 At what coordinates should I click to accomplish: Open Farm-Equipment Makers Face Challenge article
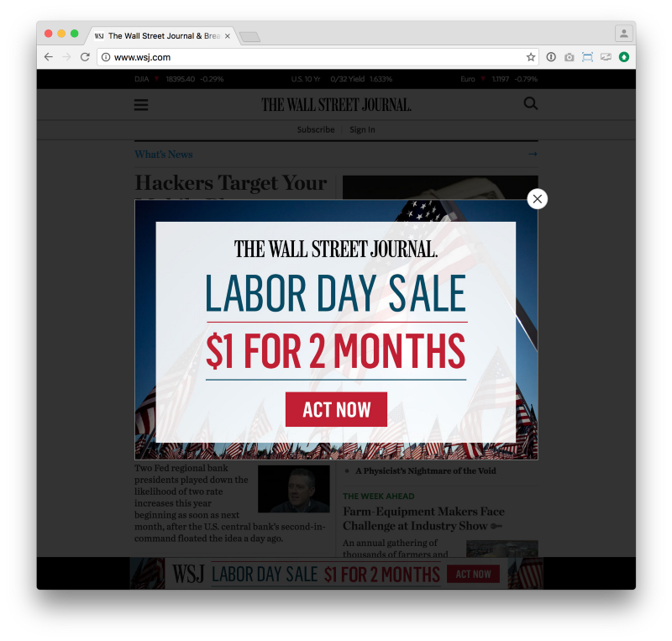click(x=423, y=518)
